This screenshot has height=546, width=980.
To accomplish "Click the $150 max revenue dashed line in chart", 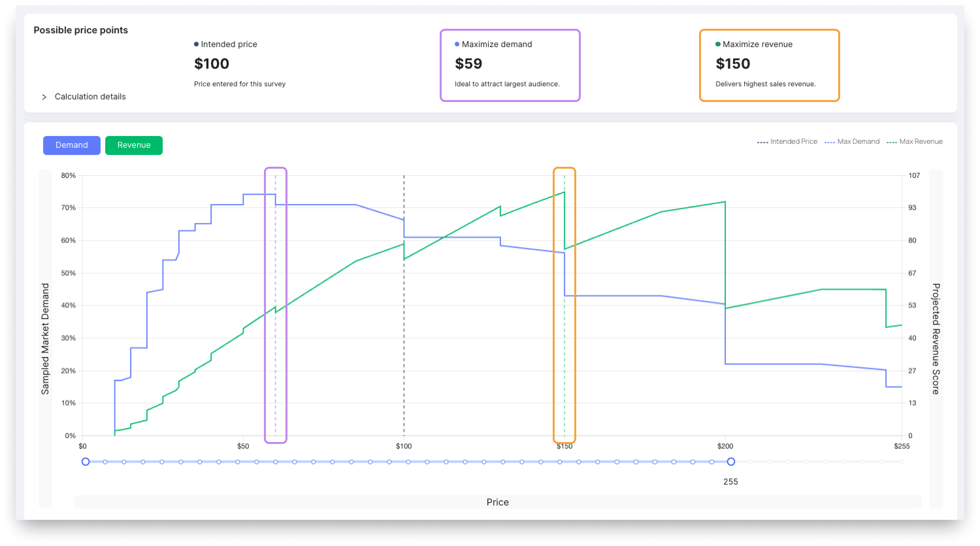I will [564, 343].
